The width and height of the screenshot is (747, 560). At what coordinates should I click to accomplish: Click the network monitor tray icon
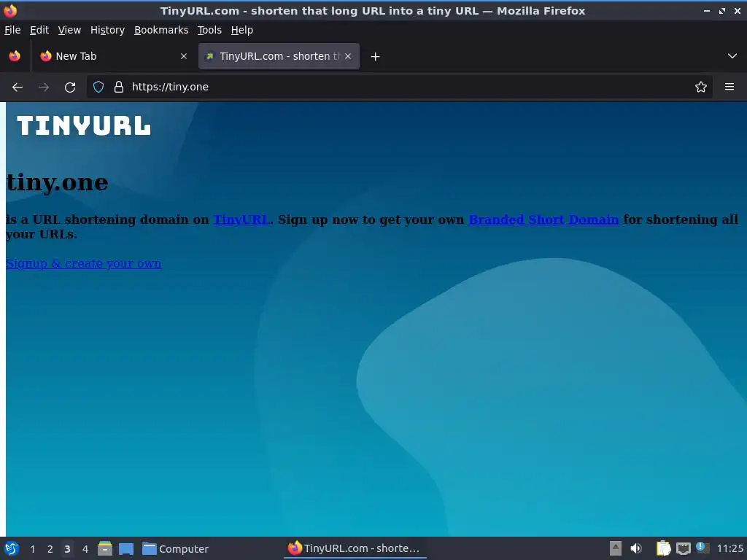pyautogui.click(x=683, y=548)
